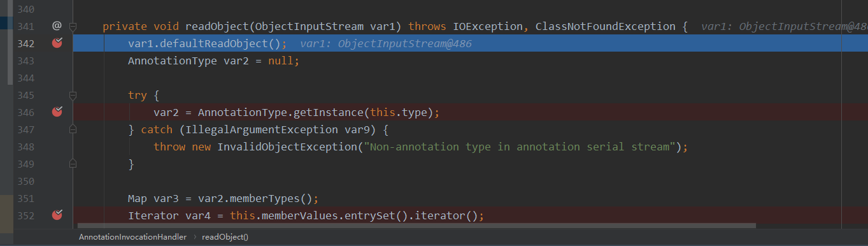Collapse the try block fold marker

[x=73, y=95]
